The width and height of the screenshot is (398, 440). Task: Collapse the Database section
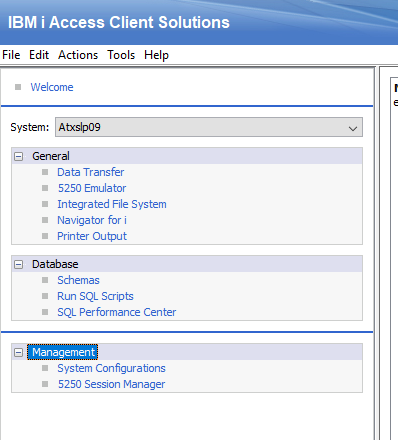(x=19, y=264)
